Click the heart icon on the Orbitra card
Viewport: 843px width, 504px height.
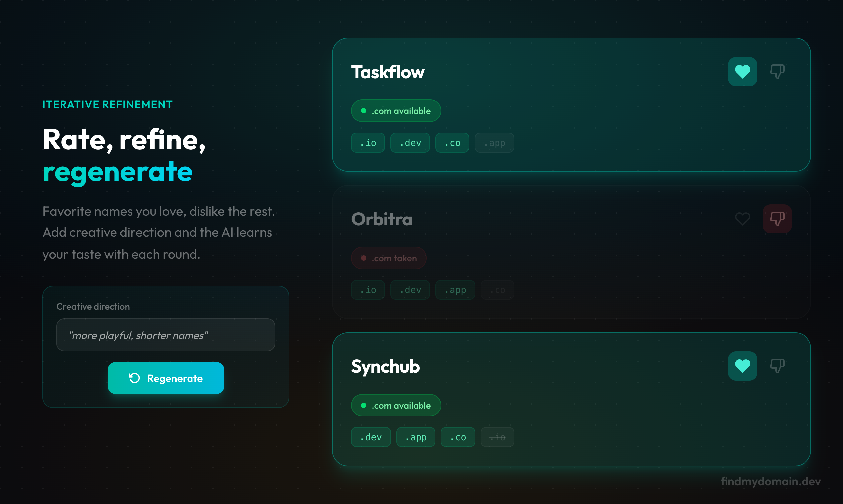(x=742, y=219)
